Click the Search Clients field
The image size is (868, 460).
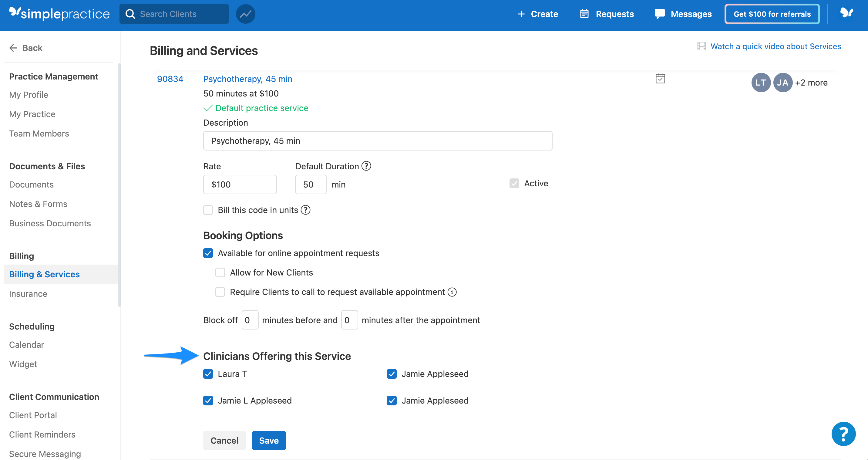[174, 14]
